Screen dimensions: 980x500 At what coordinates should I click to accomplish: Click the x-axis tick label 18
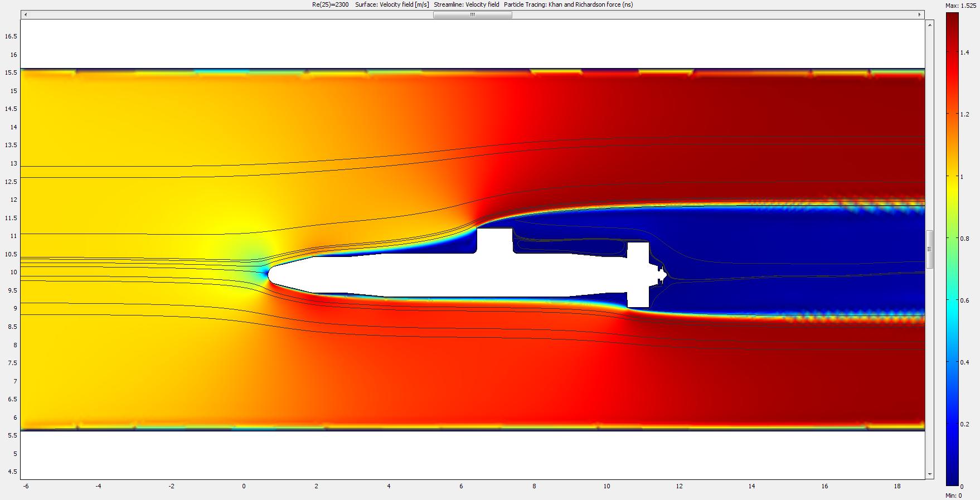click(897, 486)
